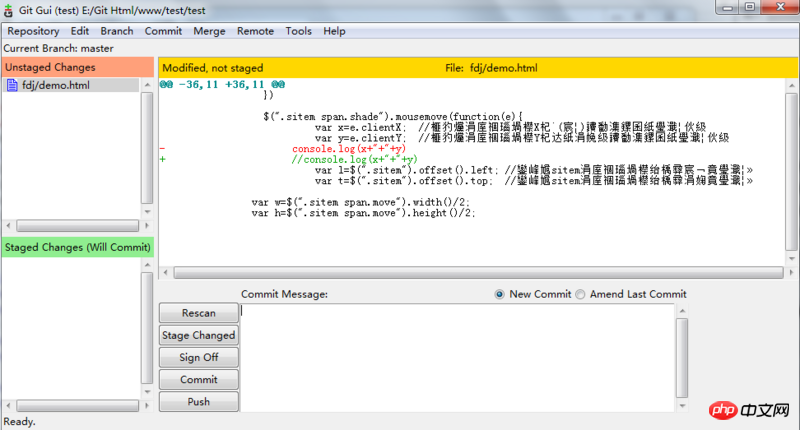Screen dimensions: 800x430
Task: Click the 'var h=$(".sitem span.move").height()/2' line
Action: [363, 213]
